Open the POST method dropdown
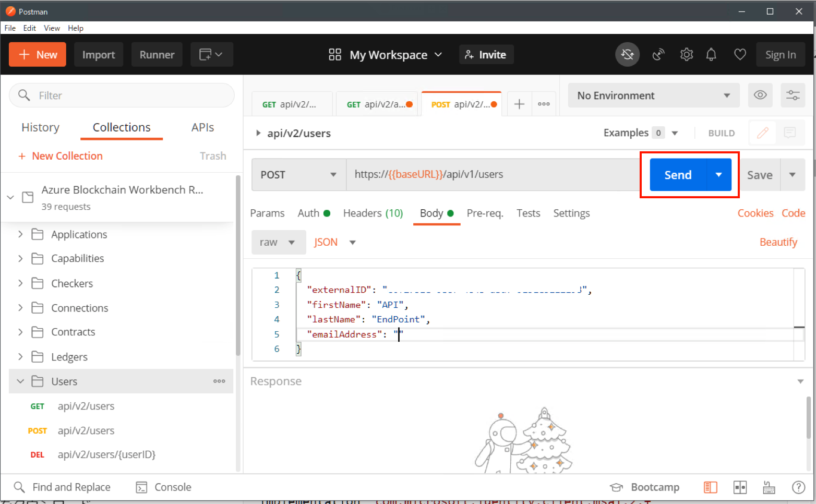The width and height of the screenshot is (816, 504). coord(298,175)
